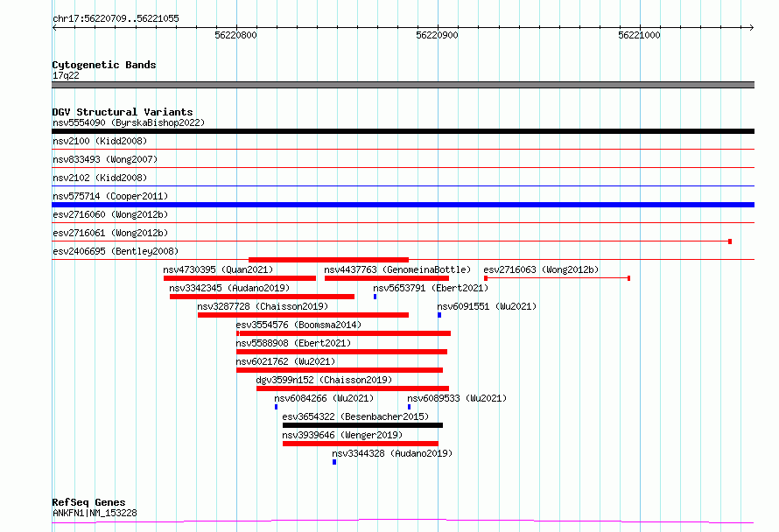Click the ruler's left arrowhead
This screenshot has height=532, width=779.
(x=54, y=27)
